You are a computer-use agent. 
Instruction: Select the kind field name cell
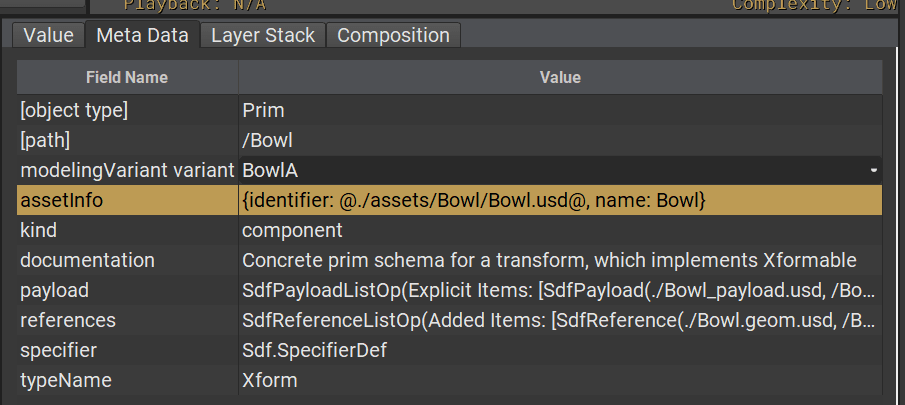(x=127, y=230)
